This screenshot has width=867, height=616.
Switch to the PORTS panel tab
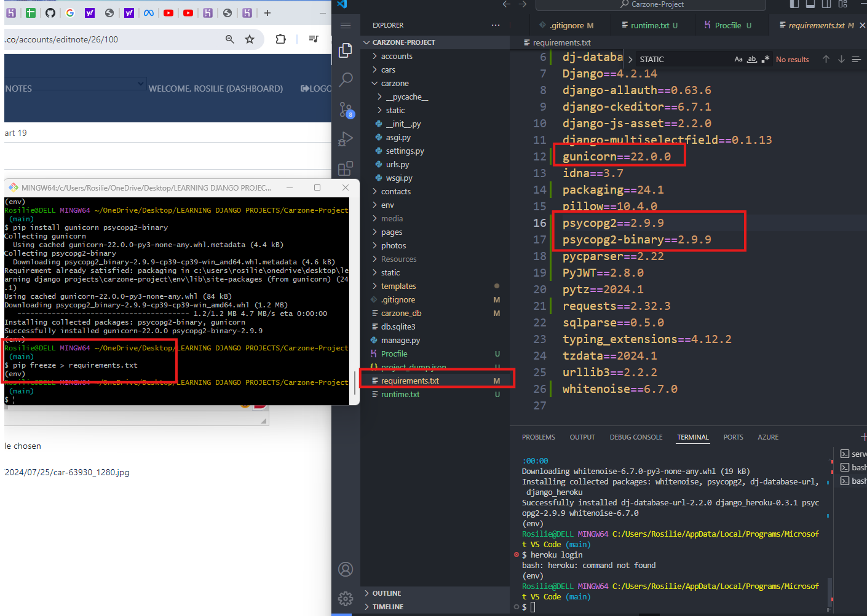click(733, 437)
